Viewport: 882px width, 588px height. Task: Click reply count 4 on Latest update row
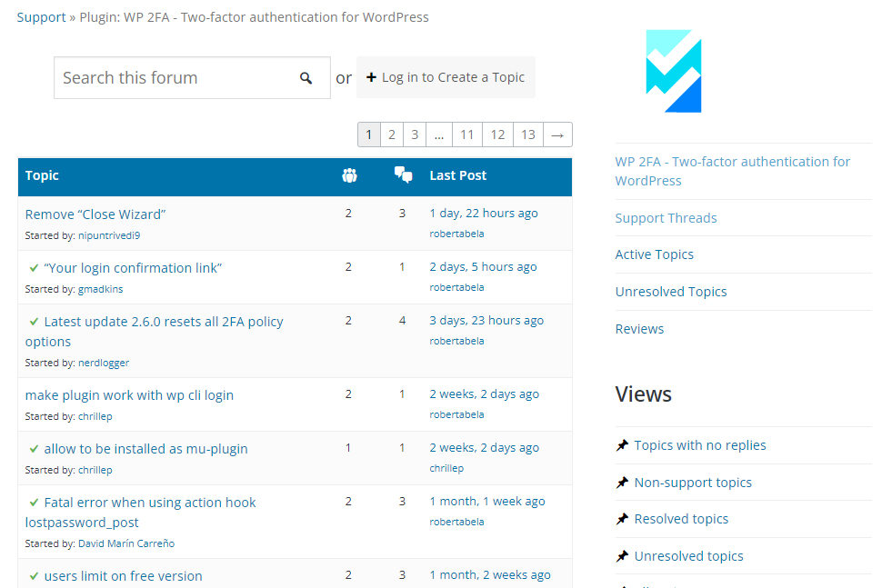point(402,321)
